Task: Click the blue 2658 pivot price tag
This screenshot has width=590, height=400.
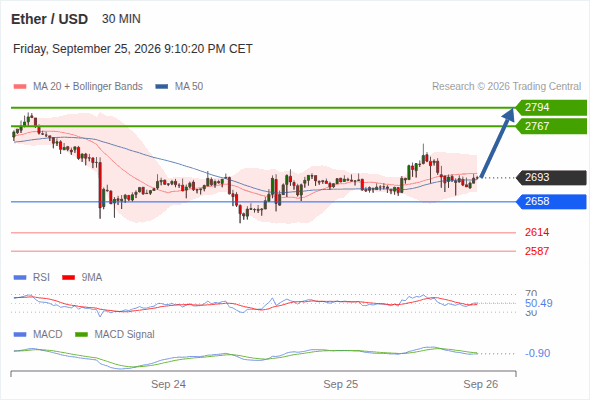Action: tap(551, 202)
